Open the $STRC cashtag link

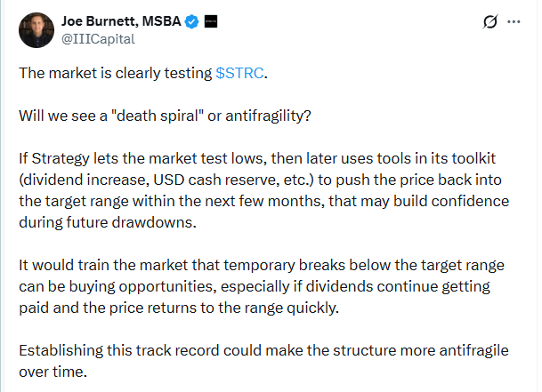(239, 73)
